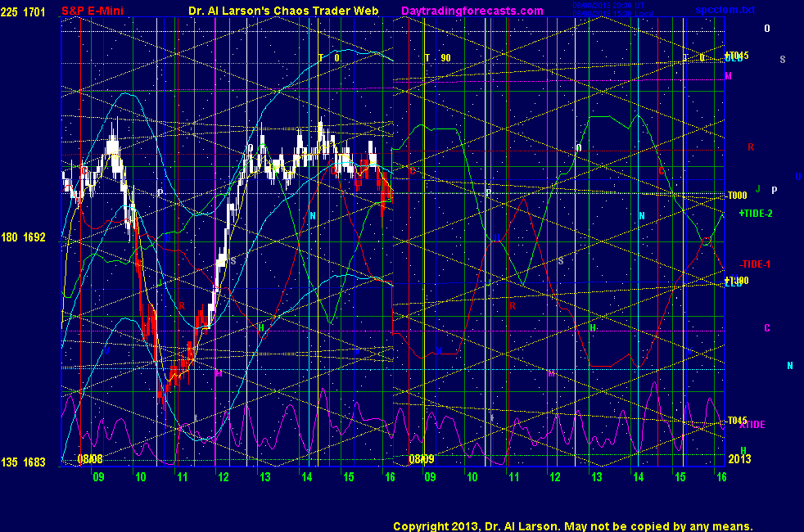Screen dimensions: 804x532
Task: Click the yellow 90 label in the 08/09 session
Action: 445,58
